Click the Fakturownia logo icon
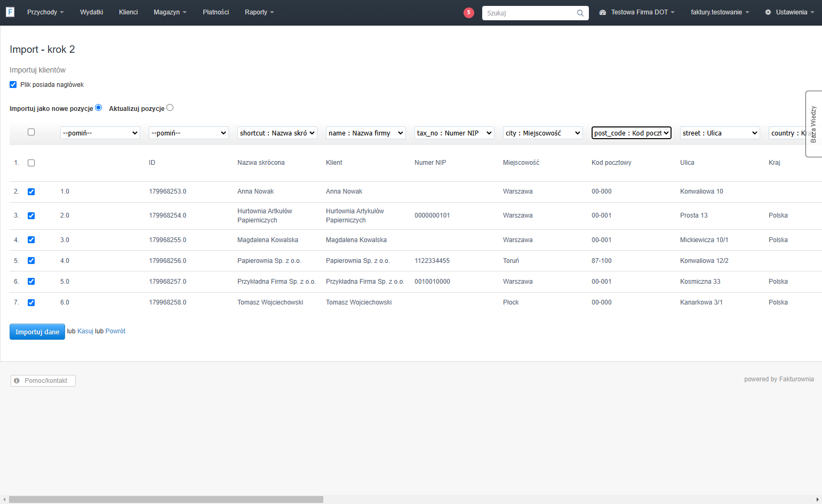Viewport: 822px width, 504px height. click(x=10, y=12)
